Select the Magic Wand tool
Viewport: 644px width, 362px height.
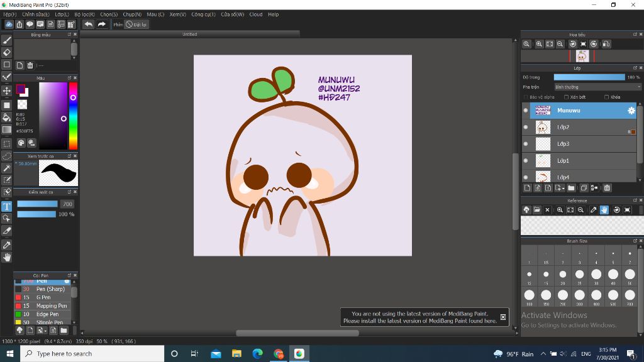click(x=6, y=168)
